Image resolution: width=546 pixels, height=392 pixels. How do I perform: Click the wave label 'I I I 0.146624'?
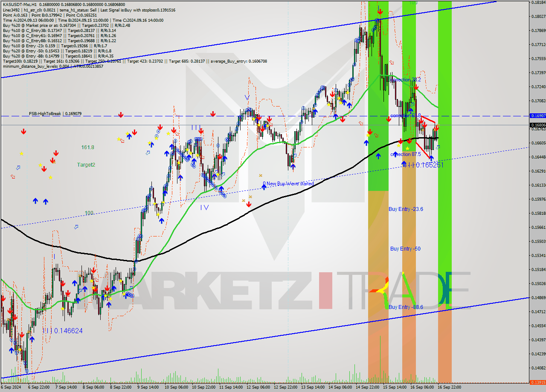pos(62,331)
